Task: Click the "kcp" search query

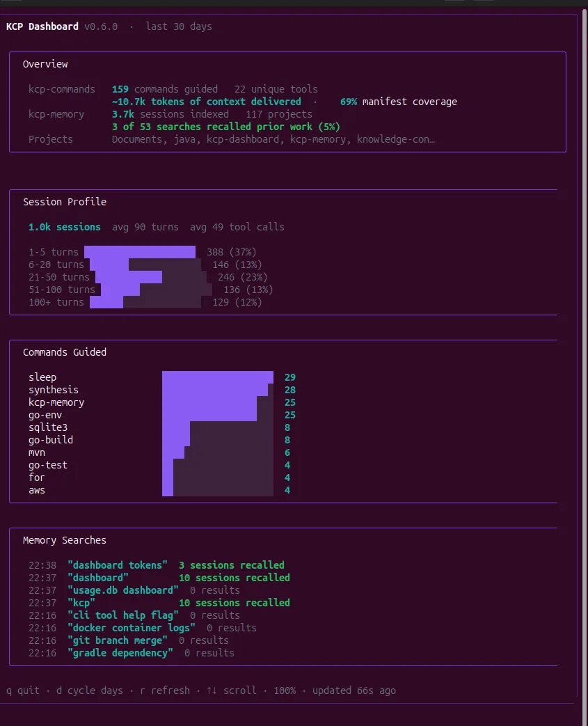Action: (81, 603)
